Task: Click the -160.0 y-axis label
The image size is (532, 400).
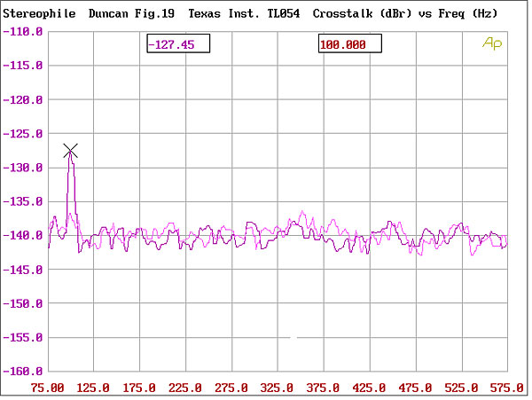Action: click(x=23, y=372)
